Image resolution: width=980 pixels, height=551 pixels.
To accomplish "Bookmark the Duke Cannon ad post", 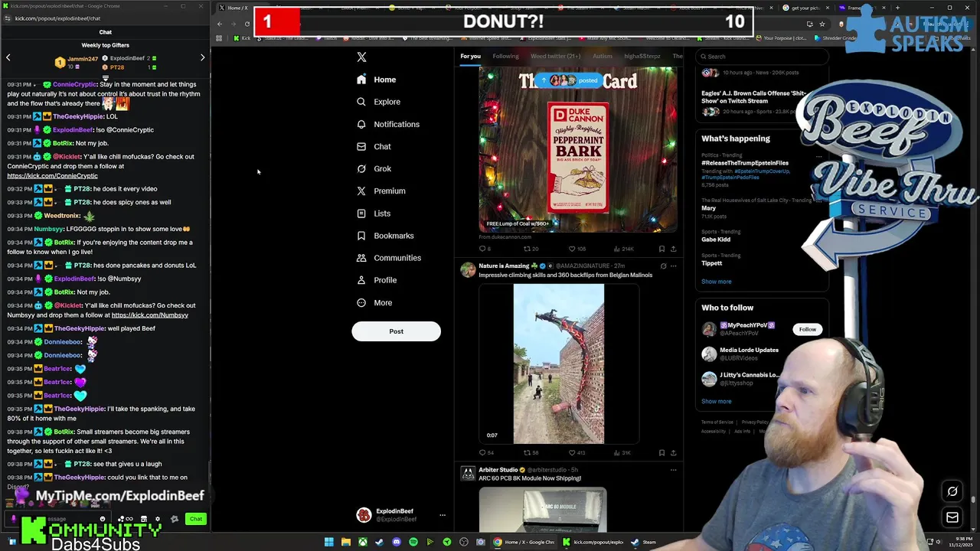I will [661, 249].
